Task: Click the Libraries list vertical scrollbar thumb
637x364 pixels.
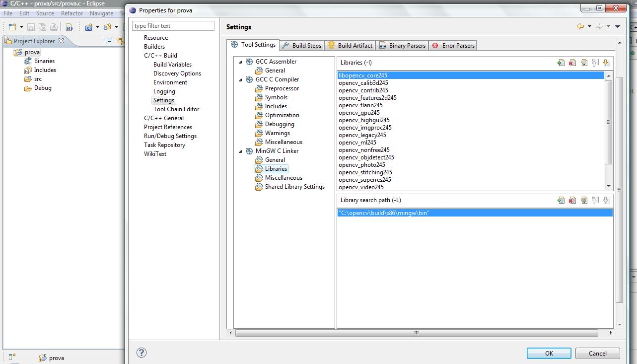Action: (x=609, y=122)
